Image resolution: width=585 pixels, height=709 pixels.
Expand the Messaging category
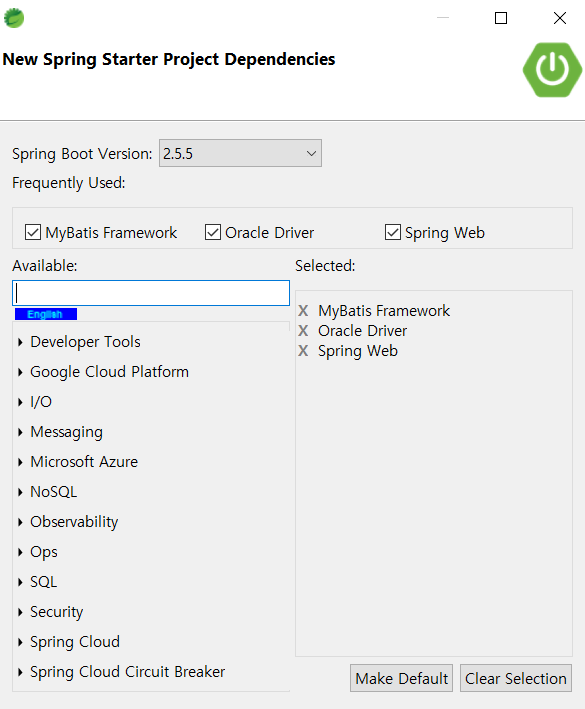coord(20,432)
